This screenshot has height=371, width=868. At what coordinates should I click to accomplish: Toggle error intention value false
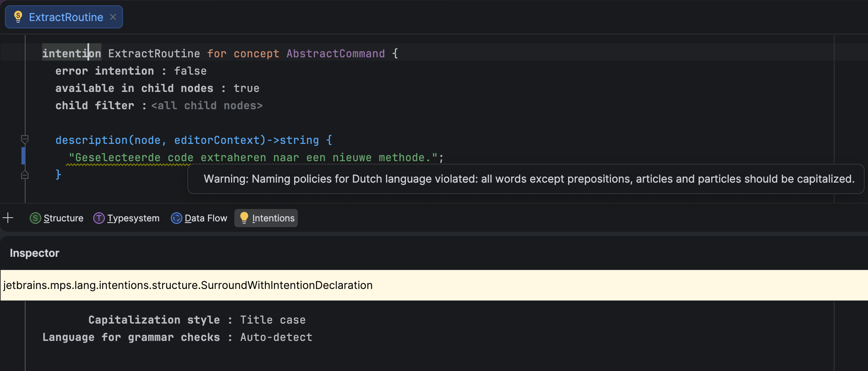pyautogui.click(x=190, y=71)
